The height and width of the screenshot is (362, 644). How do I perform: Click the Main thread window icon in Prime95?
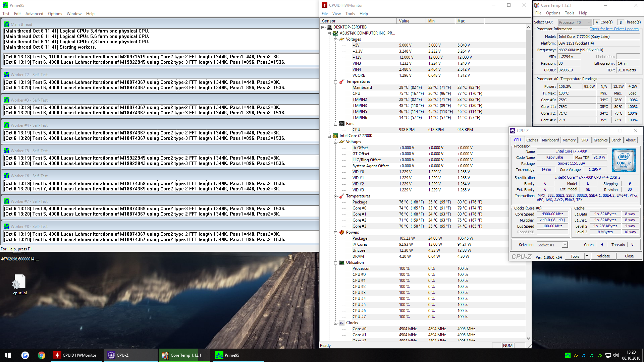coord(6,24)
